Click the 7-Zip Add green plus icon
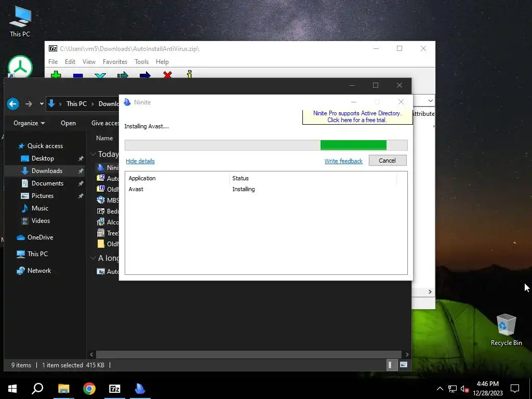The image size is (532, 399). coord(56,74)
